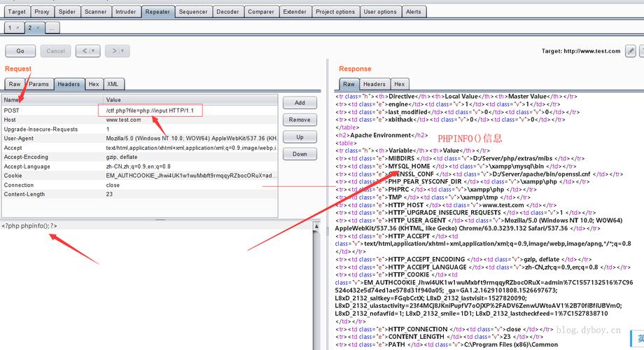Add a new Repeater tab with the ... tab
644x350 pixels.
coord(52,28)
